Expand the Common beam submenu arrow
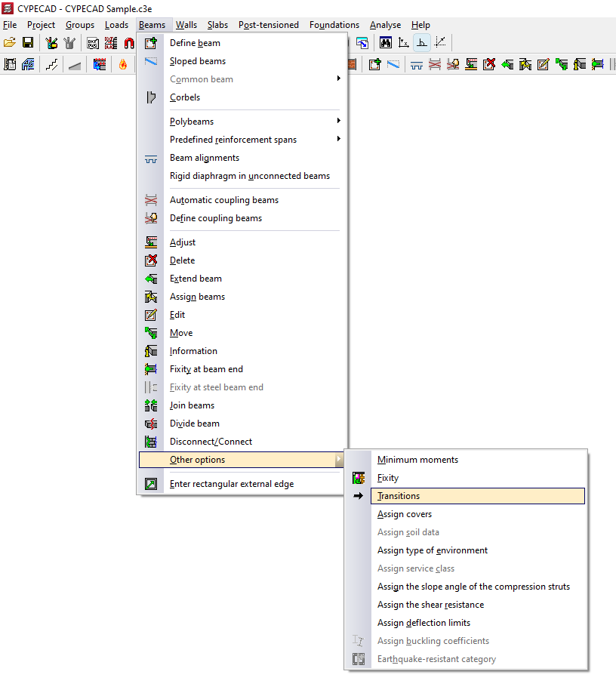This screenshot has width=616, height=690. (338, 79)
